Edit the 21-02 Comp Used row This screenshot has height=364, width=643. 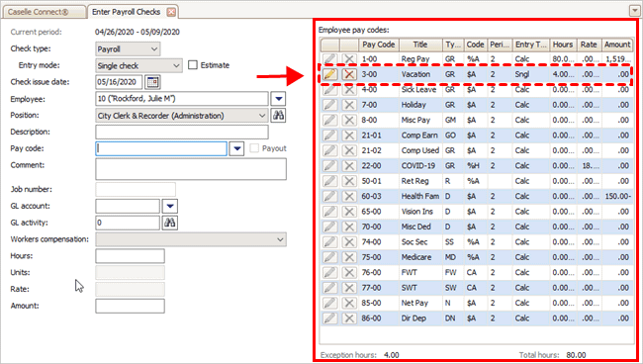(x=330, y=150)
